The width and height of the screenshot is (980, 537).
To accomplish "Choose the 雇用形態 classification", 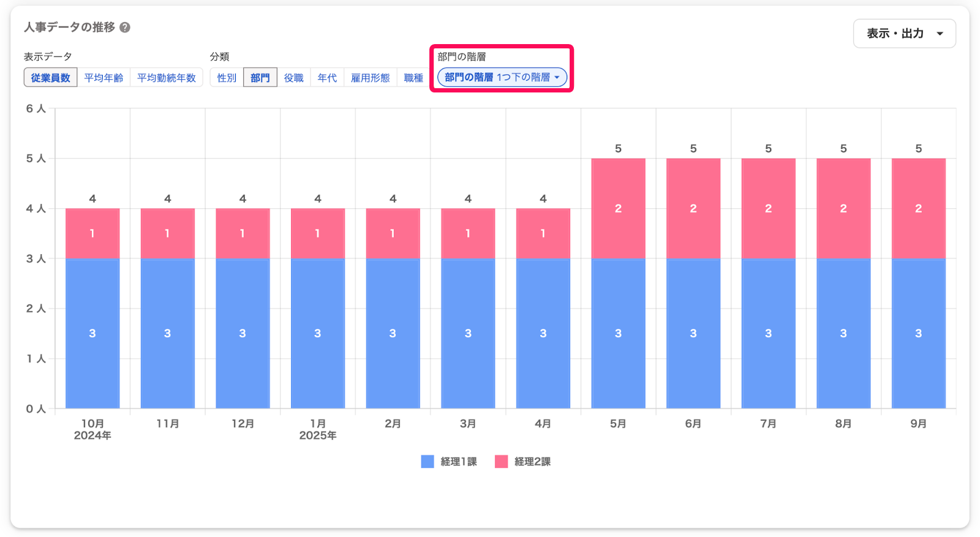I will 370,78.
